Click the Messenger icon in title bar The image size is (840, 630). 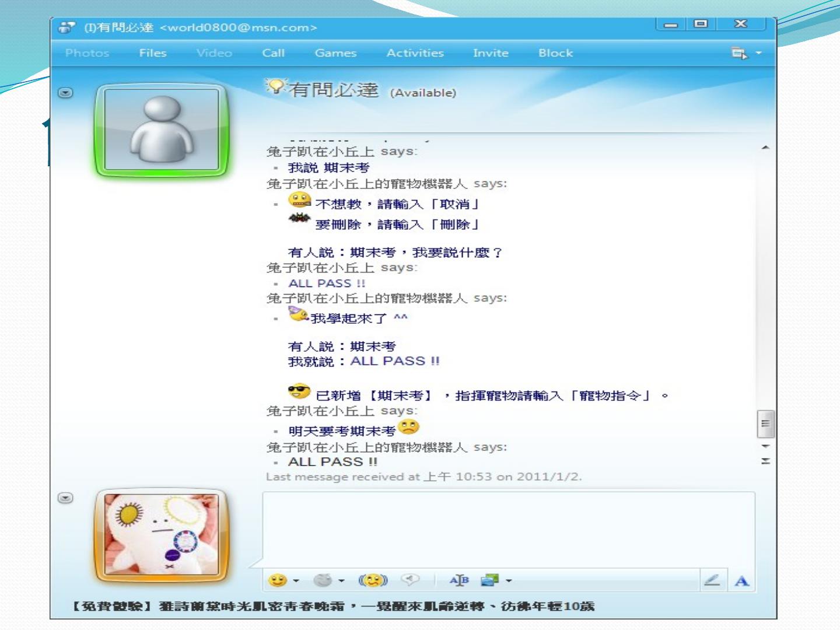(68, 27)
